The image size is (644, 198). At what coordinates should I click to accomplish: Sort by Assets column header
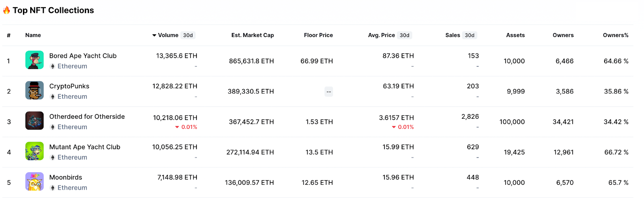coord(515,35)
